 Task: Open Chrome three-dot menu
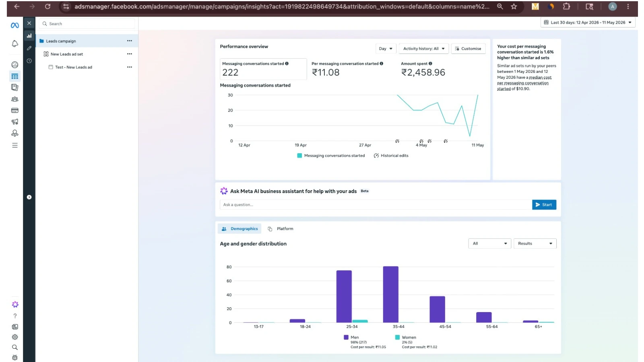point(627,6)
